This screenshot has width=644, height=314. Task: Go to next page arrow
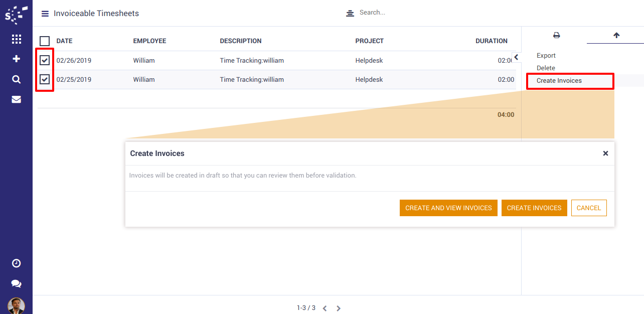click(339, 308)
